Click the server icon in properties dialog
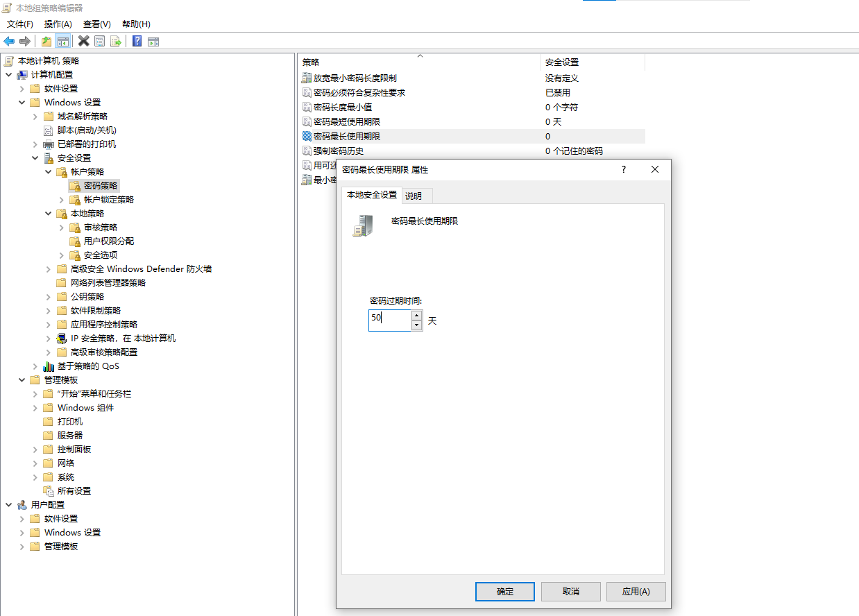 pyautogui.click(x=363, y=225)
